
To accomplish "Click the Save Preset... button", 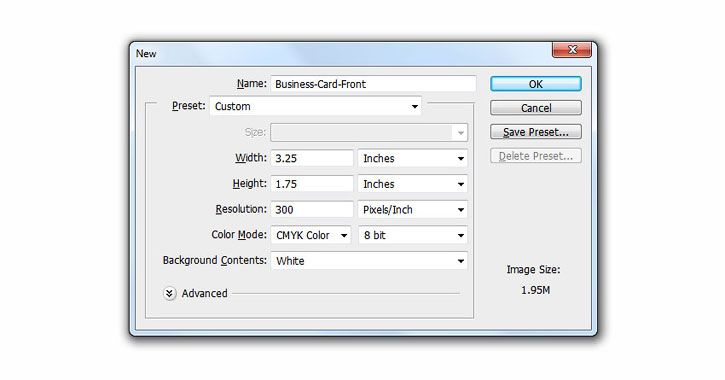I will (x=536, y=132).
